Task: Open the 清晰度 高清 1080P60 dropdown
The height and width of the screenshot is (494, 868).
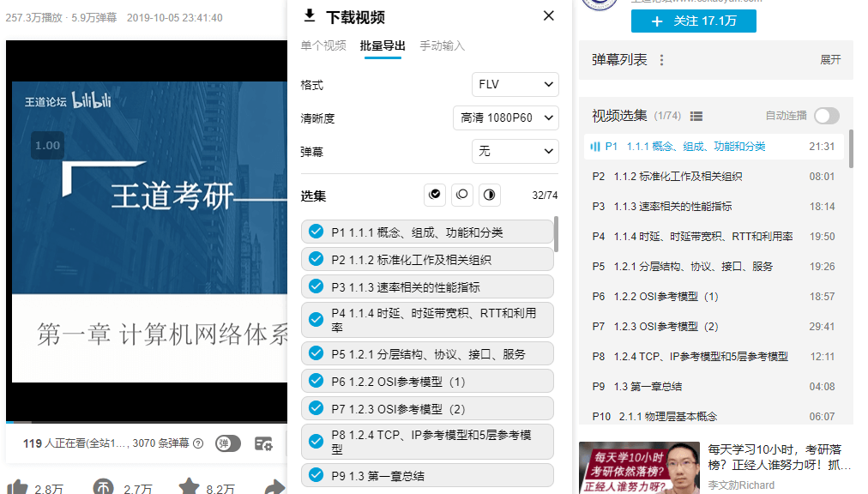Action: [x=505, y=118]
